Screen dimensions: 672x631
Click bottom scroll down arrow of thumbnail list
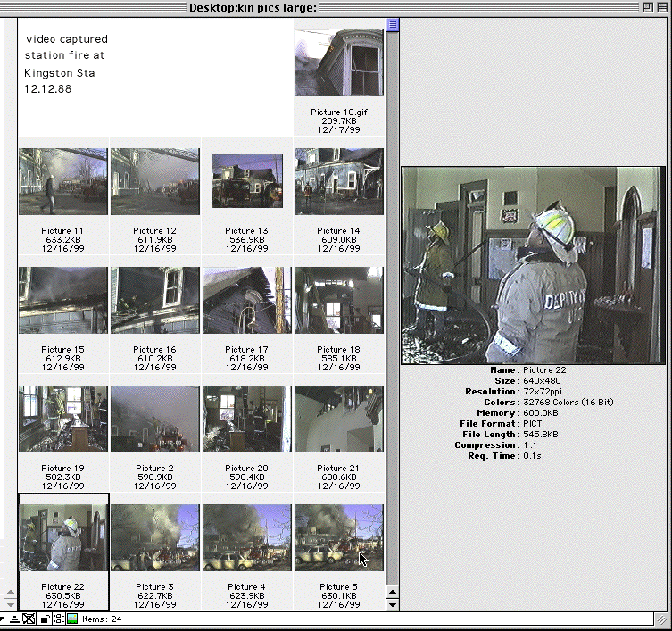[x=393, y=604]
